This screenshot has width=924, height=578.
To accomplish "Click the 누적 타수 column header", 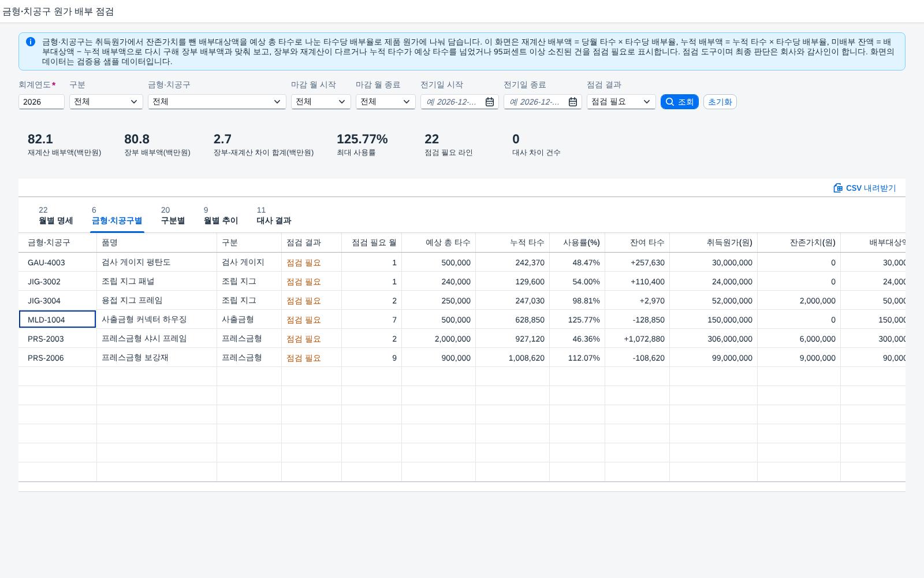I will pyautogui.click(x=513, y=243).
